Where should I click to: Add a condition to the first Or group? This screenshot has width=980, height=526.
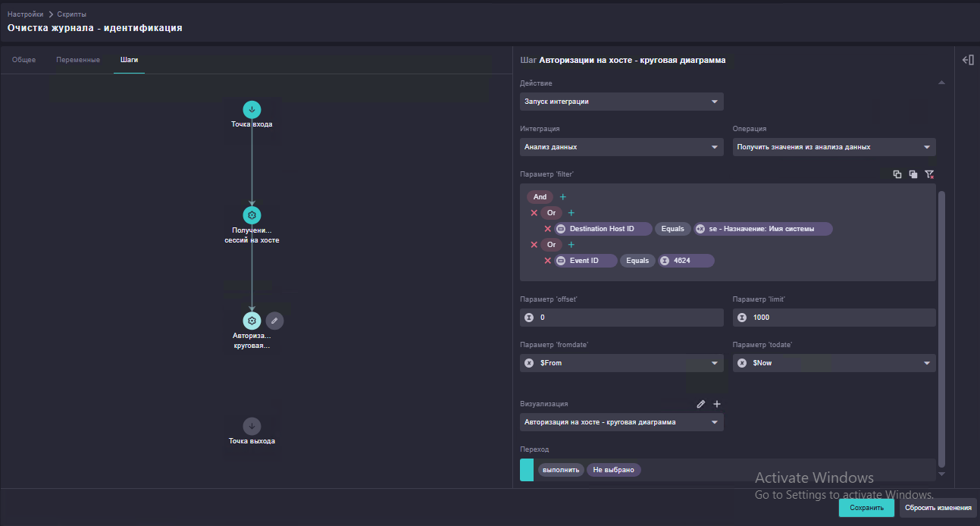571,213
